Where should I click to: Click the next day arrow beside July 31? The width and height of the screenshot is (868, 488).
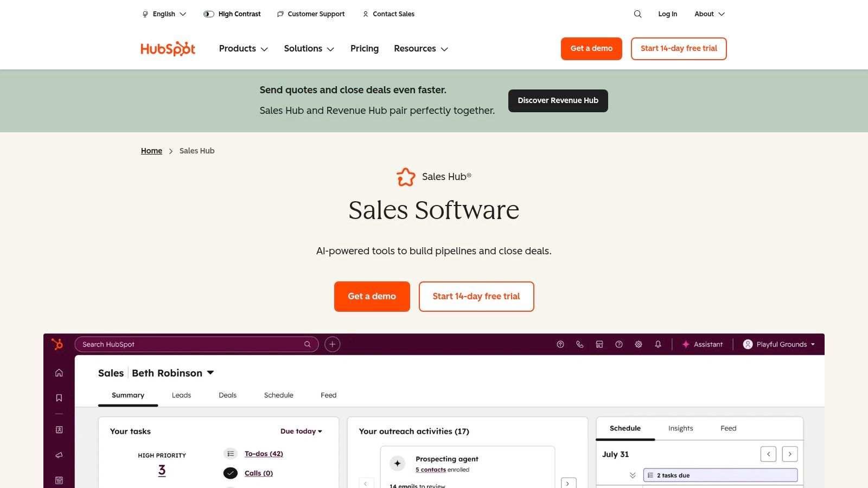[790, 454]
